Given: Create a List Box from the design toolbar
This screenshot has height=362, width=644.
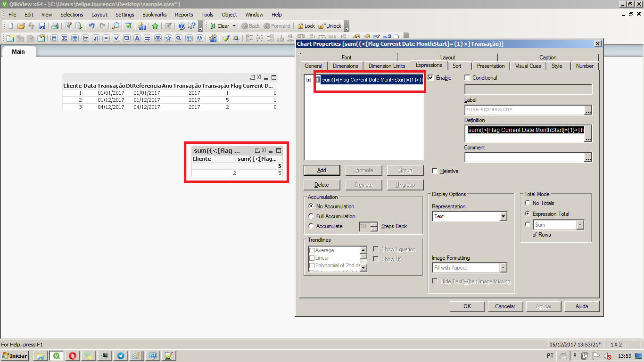Looking at the screenshot, I should [x=54, y=38].
